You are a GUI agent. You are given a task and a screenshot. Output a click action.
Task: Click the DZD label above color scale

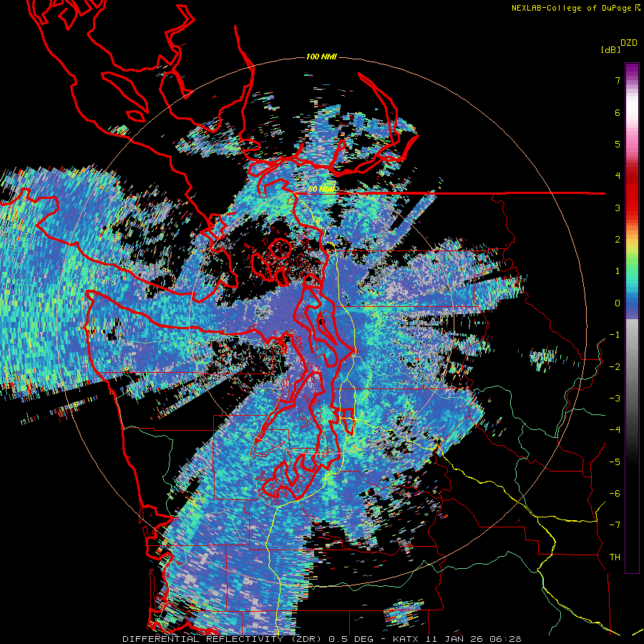coord(629,43)
